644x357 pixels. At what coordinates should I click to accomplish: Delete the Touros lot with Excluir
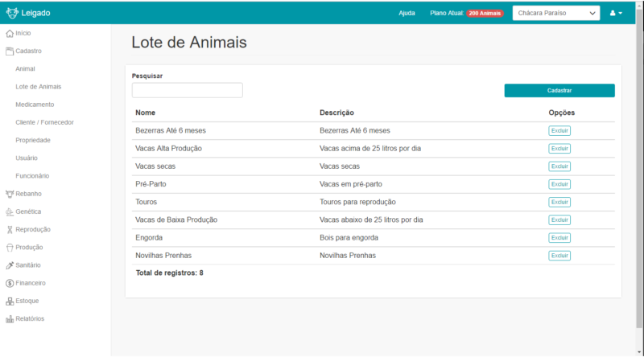tap(559, 202)
